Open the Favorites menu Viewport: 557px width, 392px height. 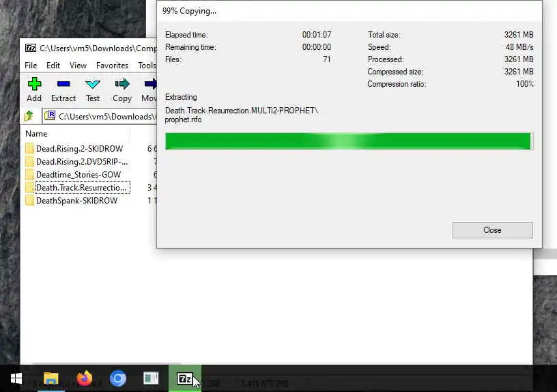[x=112, y=66]
